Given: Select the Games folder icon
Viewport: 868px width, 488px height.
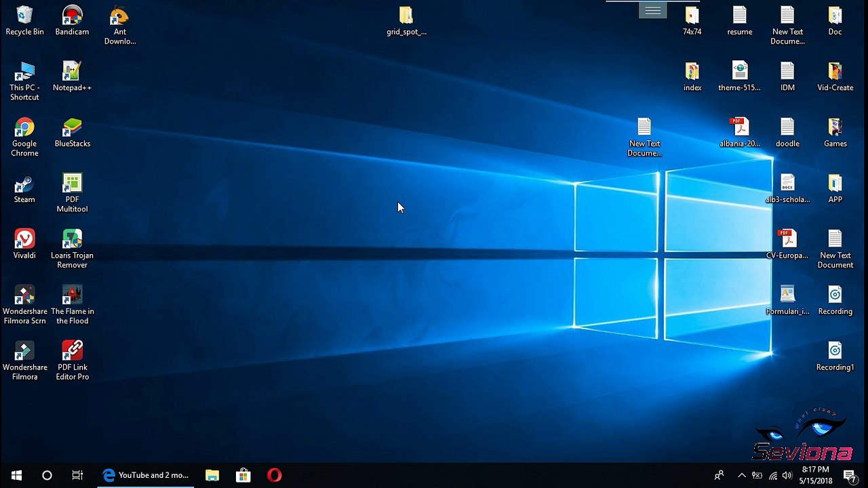Looking at the screenshot, I should (835, 133).
